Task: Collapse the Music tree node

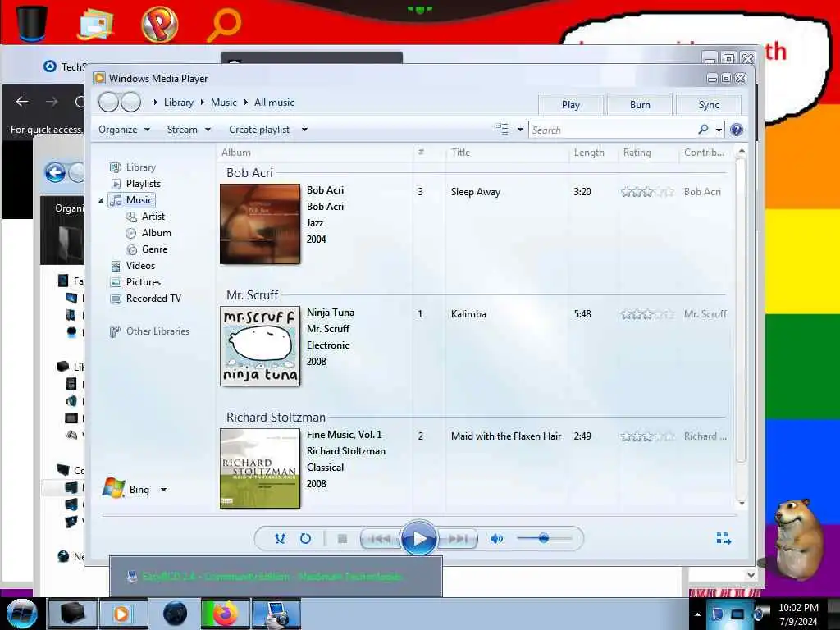Action: [x=101, y=200]
